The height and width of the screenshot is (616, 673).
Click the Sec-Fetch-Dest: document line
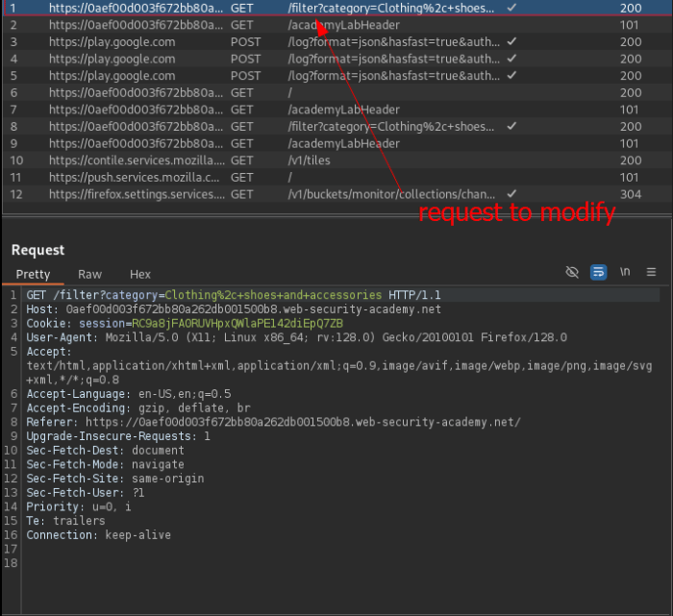(x=105, y=451)
